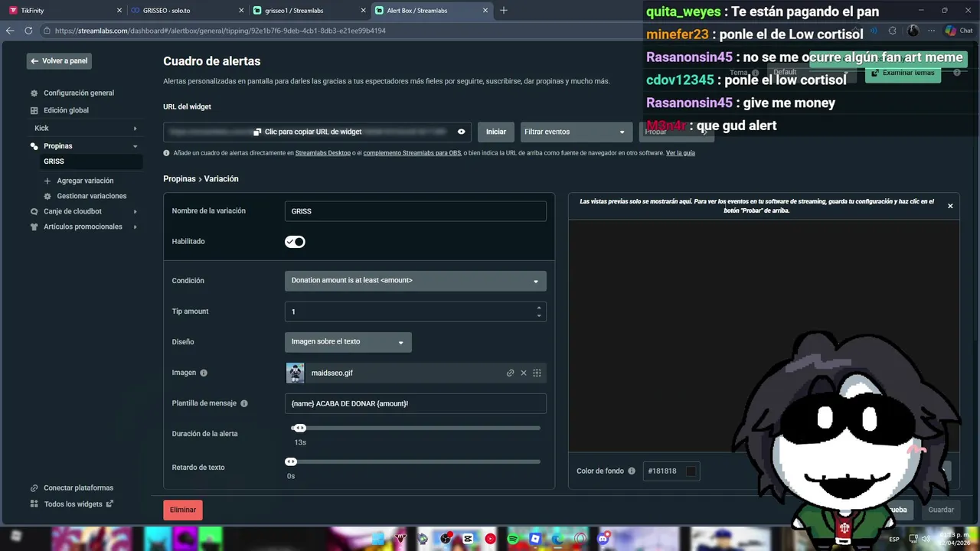This screenshot has width=980, height=551.
Task: Open Spotify from the taskbar
Action: [513, 539]
